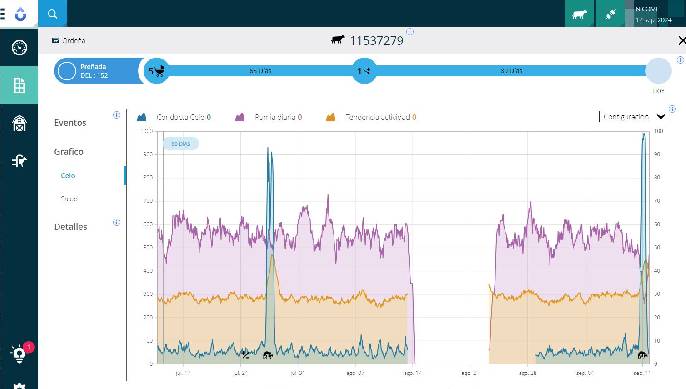Click the info icon next to Detalles
Image resolution: width=686 pixels, height=389 pixels.
coord(116,222)
